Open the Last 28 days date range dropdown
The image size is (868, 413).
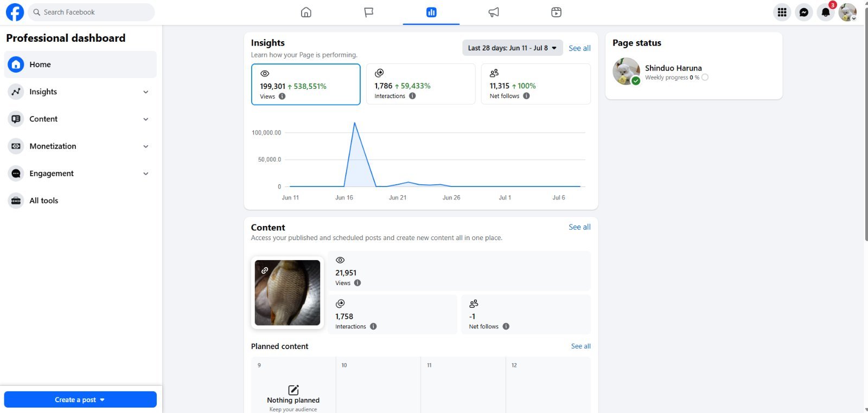(x=512, y=48)
